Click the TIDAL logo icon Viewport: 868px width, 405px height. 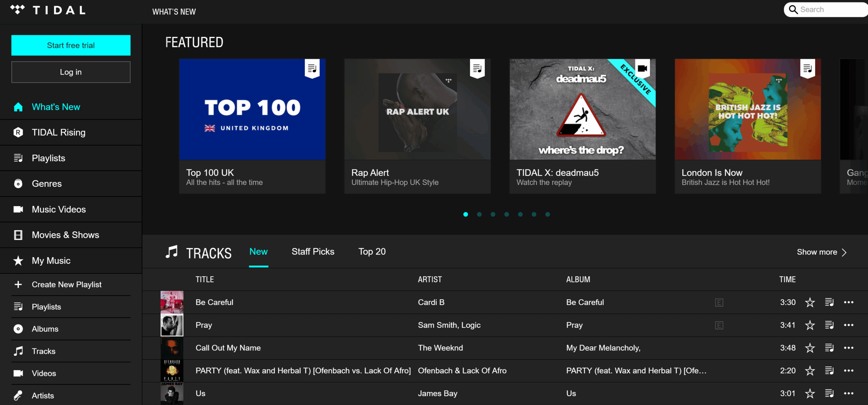pos(18,9)
